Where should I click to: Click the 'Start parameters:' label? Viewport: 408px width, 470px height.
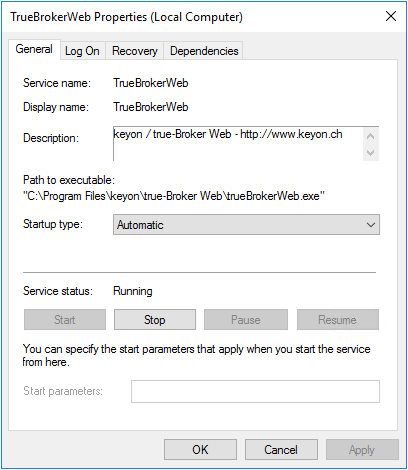(x=63, y=391)
